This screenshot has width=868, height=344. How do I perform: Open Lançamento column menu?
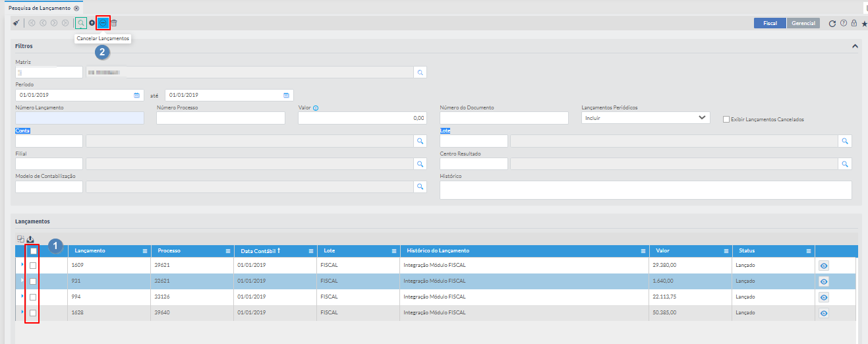[145, 251]
